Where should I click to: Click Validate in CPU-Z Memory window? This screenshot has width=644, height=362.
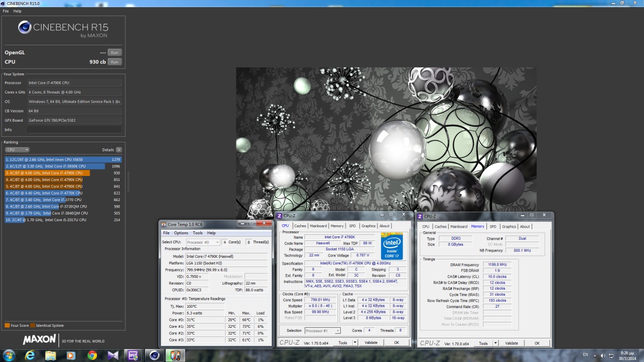[x=512, y=343]
